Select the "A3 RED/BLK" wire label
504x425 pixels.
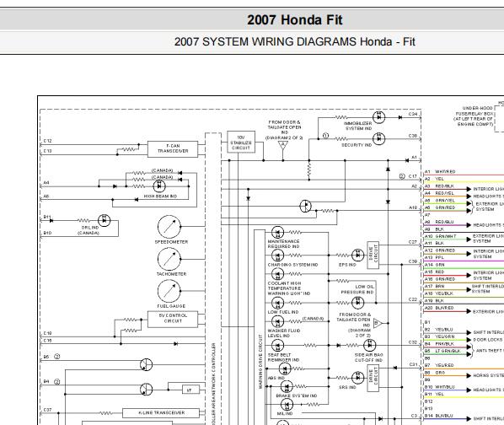click(x=439, y=186)
